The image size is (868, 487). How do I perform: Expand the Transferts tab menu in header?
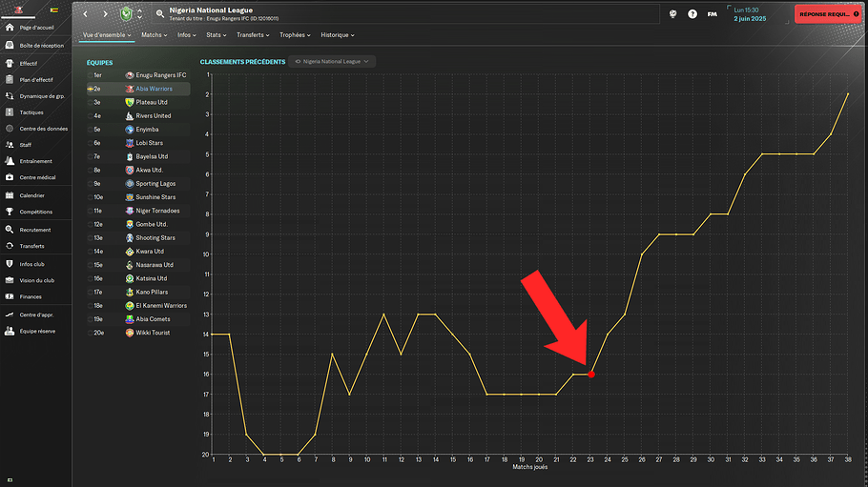pyautogui.click(x=253, y=35)
